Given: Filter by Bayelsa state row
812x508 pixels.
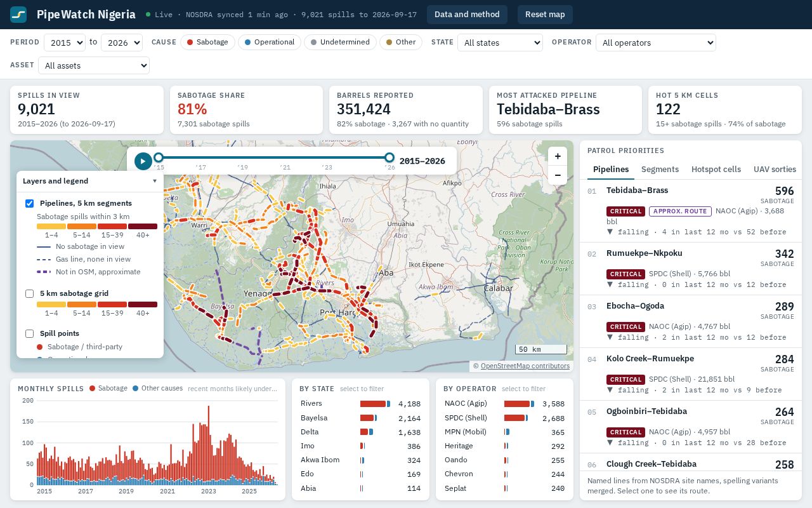Looking at the screenshot, I should pyautogui.click(x=360, y=418).
